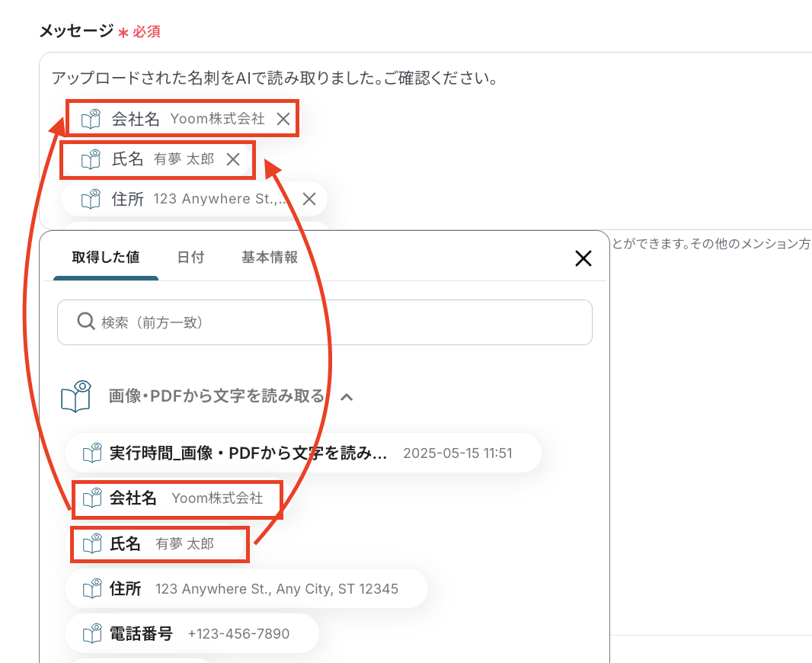Viewport: 812px width, 663px height.
Task: Insert 住所 123 Anywhere St. from list
Action: click(x=247, y=589)
